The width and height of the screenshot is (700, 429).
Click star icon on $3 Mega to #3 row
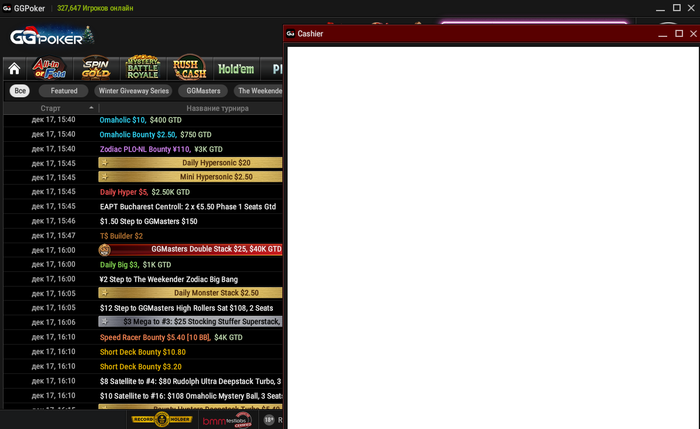[x=104, y=321]
